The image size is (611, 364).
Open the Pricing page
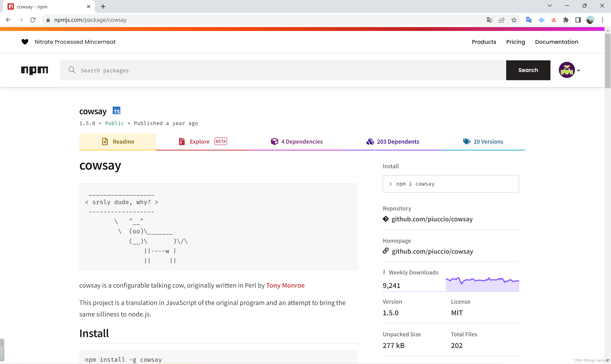[515, 42]
